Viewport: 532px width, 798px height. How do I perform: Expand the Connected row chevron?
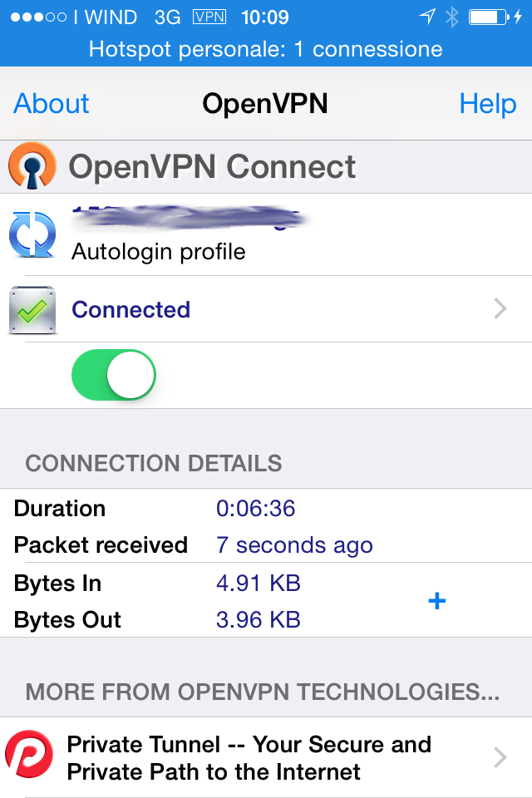pos(500,309)
